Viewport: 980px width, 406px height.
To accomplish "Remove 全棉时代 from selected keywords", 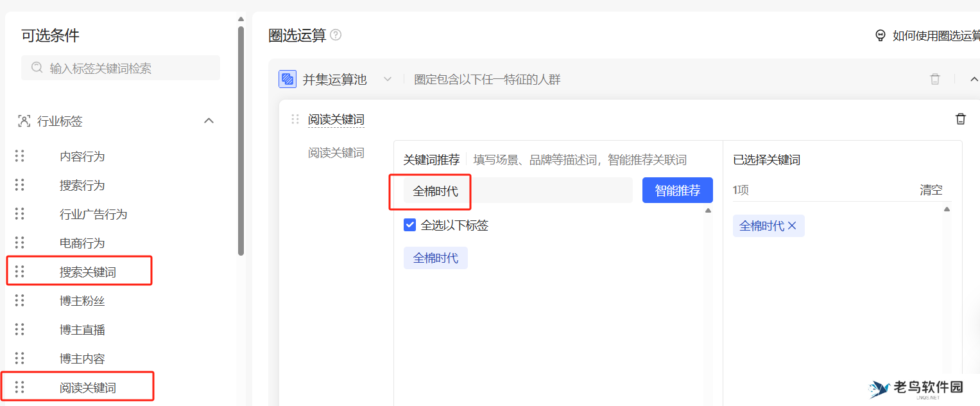I will pos(791,225).
